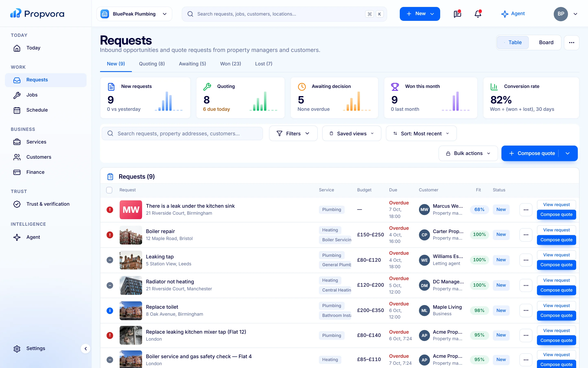Open Schedule in the sidebar

click(46, 110)
